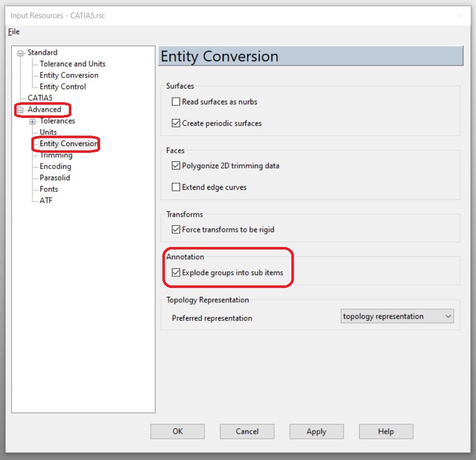Collapse the Advanced tree branch
Image resolution: width=476 pixels, height=460 pixels.
click(x=19, y=110)
